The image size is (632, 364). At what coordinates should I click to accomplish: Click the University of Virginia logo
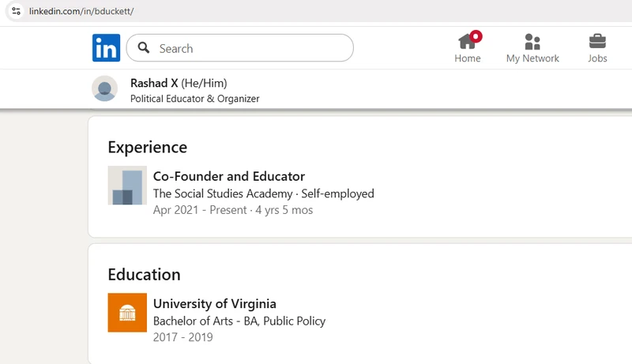pyautogui.click(x=127, y=313)
